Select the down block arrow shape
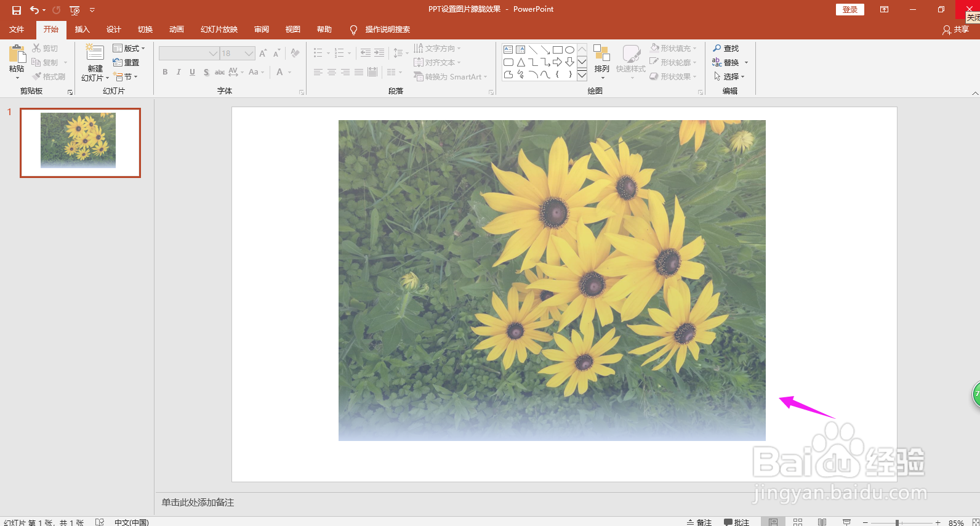Screen dimensions: 980x526 click(x=570, y=62)
